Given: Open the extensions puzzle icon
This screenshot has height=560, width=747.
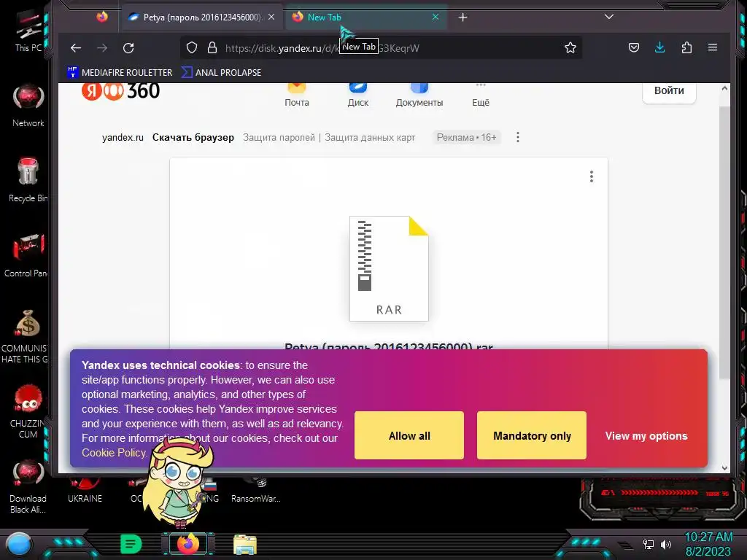Looking at the screenshot, I should [686, 47].
